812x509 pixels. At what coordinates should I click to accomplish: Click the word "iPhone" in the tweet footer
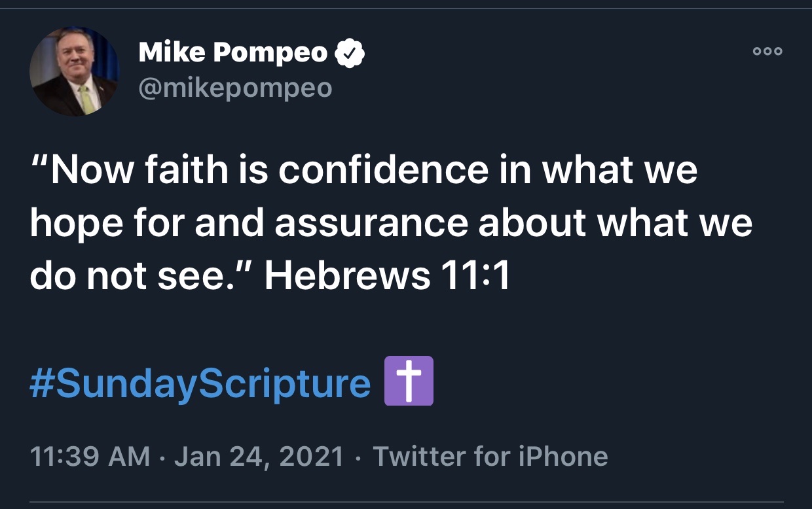563,456
